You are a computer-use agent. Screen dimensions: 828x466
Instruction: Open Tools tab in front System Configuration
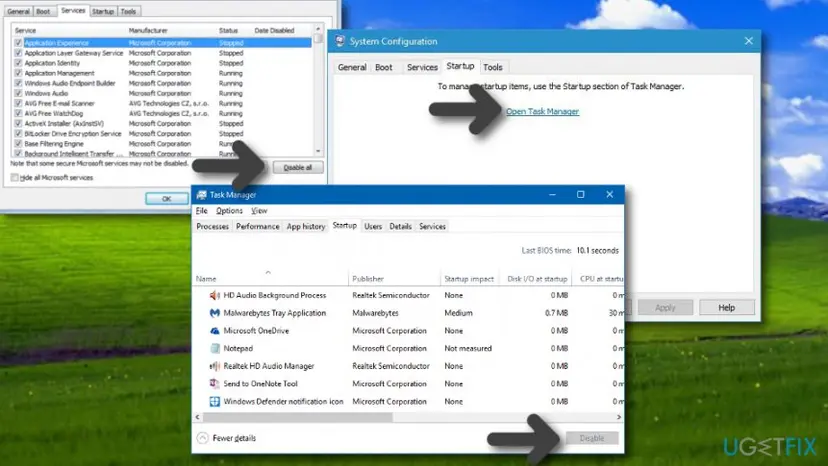(493, 67)
